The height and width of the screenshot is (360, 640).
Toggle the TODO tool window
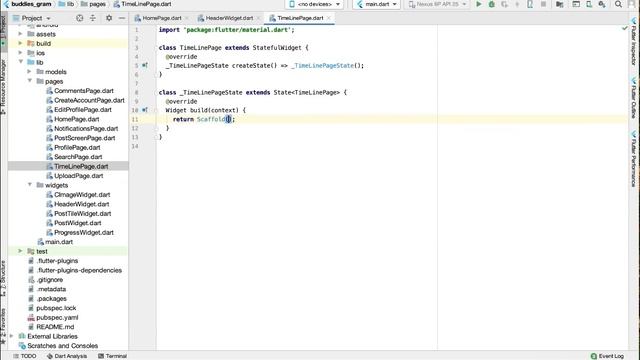(x=24, y=356)
